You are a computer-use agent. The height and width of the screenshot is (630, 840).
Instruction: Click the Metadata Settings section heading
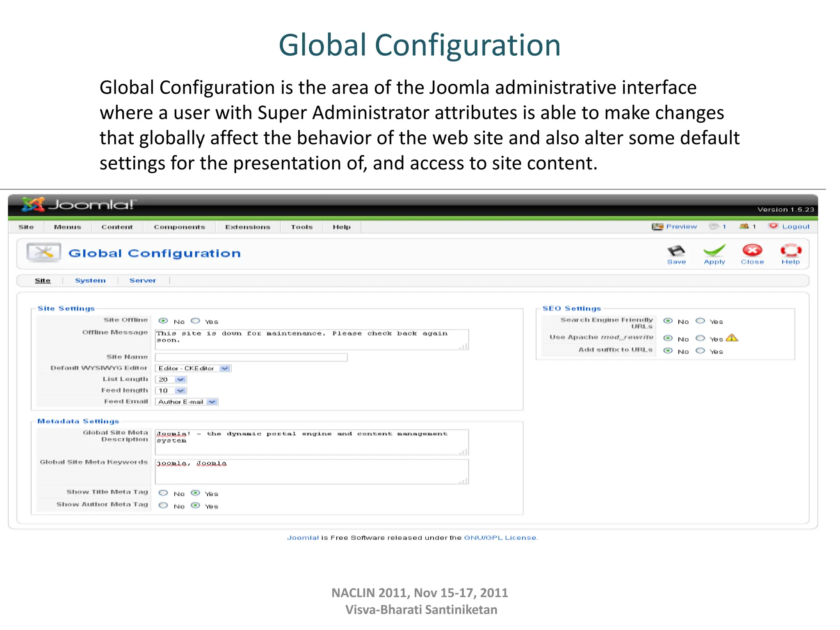pos(78,421)
